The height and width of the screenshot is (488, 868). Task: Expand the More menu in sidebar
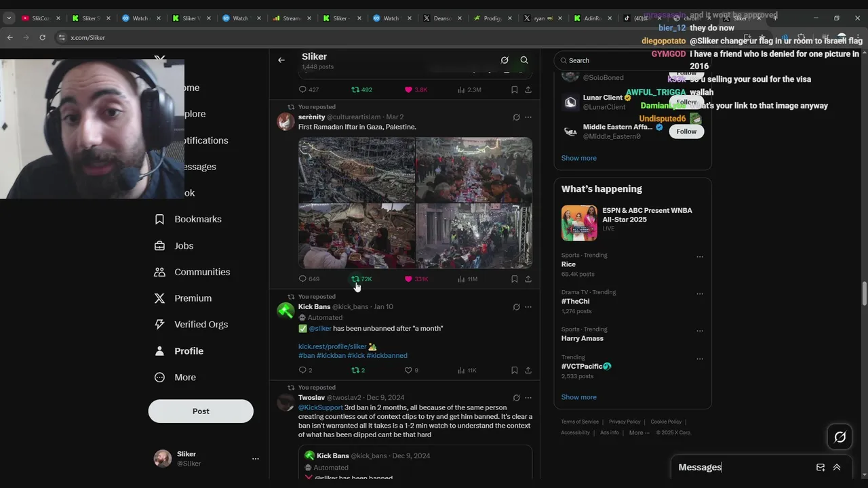[x=175, y=378]
